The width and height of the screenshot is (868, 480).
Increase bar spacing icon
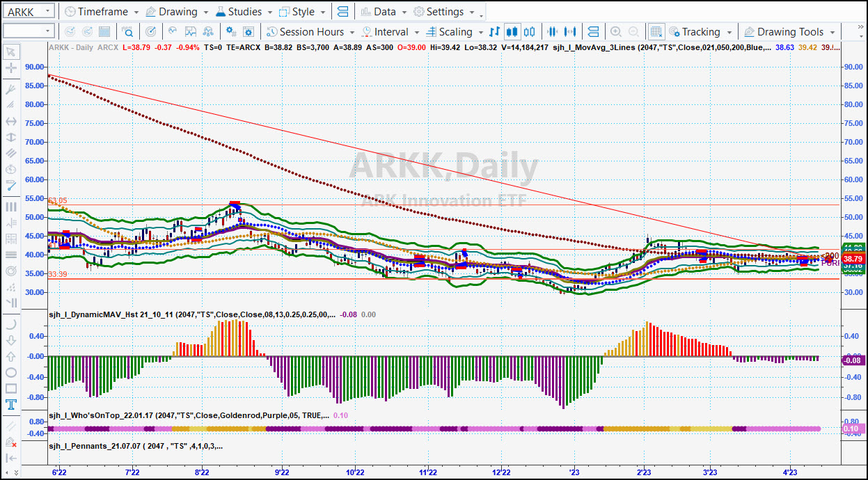pos(570,31)
